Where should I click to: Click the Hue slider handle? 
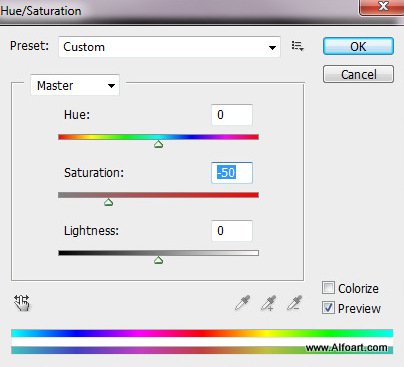(159, 144)
